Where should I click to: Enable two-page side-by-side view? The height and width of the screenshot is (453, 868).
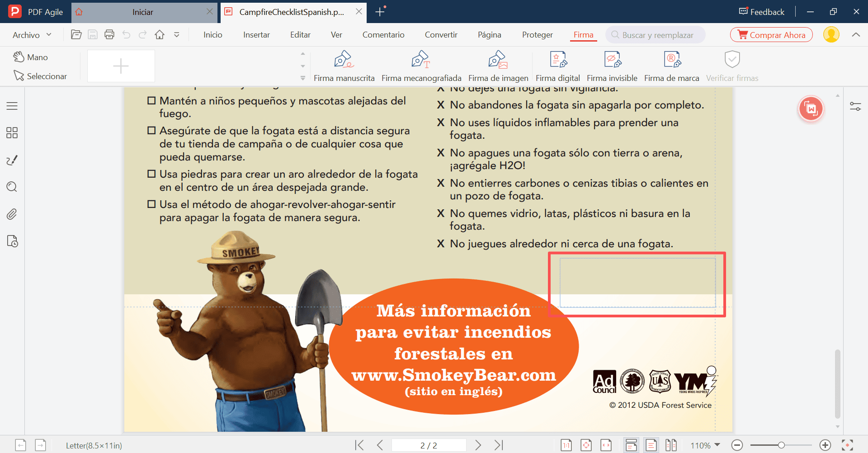pyautogui.click(x=671, y=445)
